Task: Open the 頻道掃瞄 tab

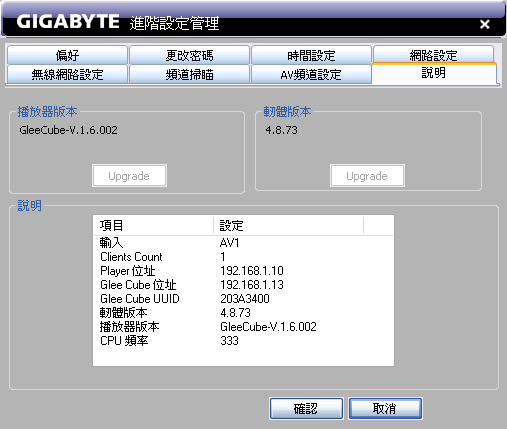Action: click(x=189, y=74)
